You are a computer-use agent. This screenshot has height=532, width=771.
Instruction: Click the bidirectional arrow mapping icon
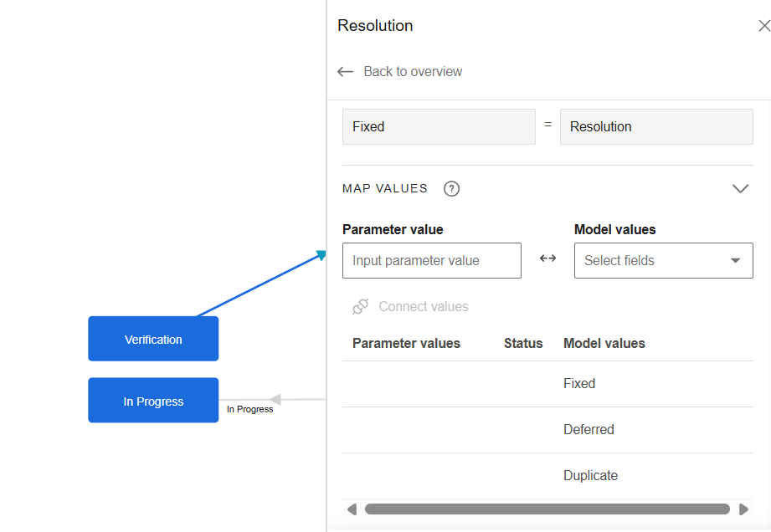547,258
